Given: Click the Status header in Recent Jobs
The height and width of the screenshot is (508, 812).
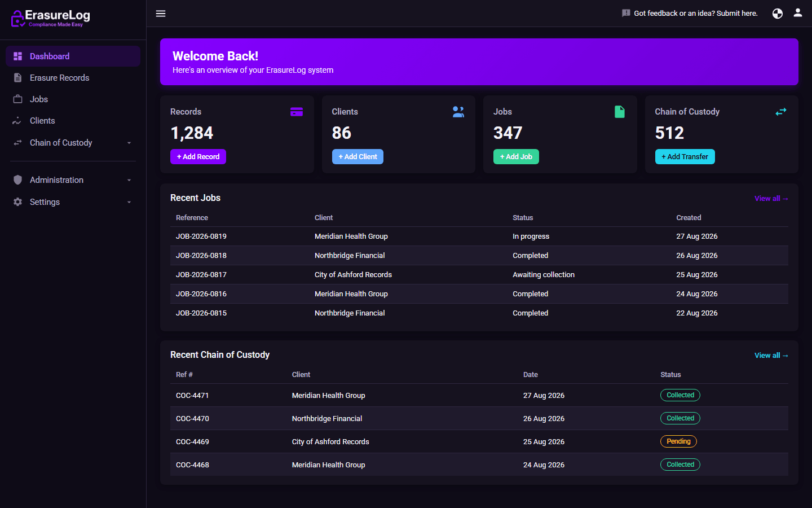Looking at the screenshot, I should pyautogui.click(x=523, y=218).
